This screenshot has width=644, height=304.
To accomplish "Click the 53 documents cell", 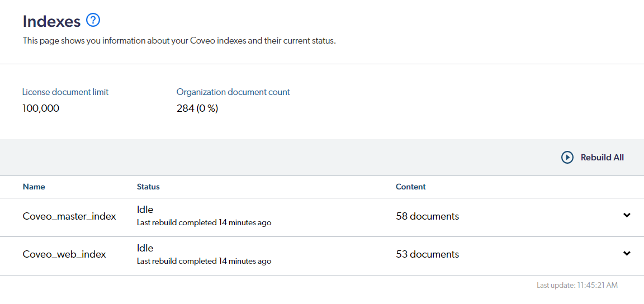I will tap(428, 254).
